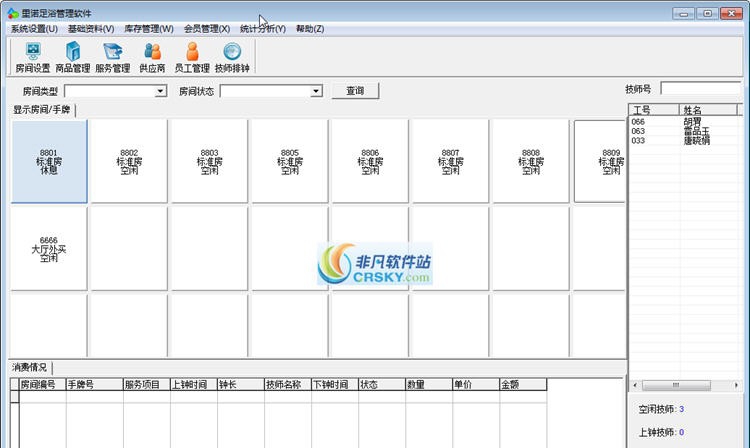The height and width of the screenshot is (448, 750).
Task: Close the application window
Action: [731, 13]
